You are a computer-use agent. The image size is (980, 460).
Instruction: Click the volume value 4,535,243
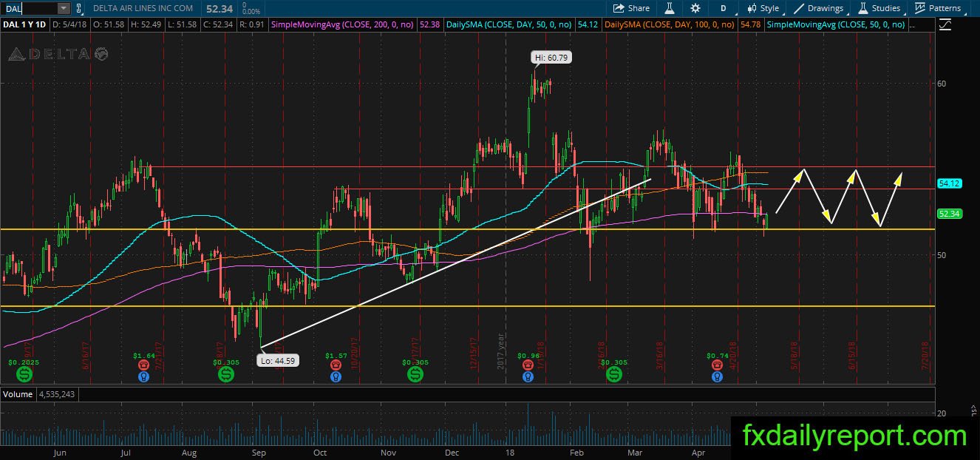(x=57, y=394)
